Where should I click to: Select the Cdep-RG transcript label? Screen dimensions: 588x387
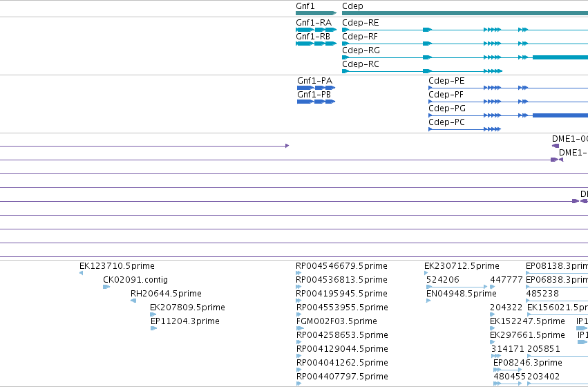(x=361, y=50)
